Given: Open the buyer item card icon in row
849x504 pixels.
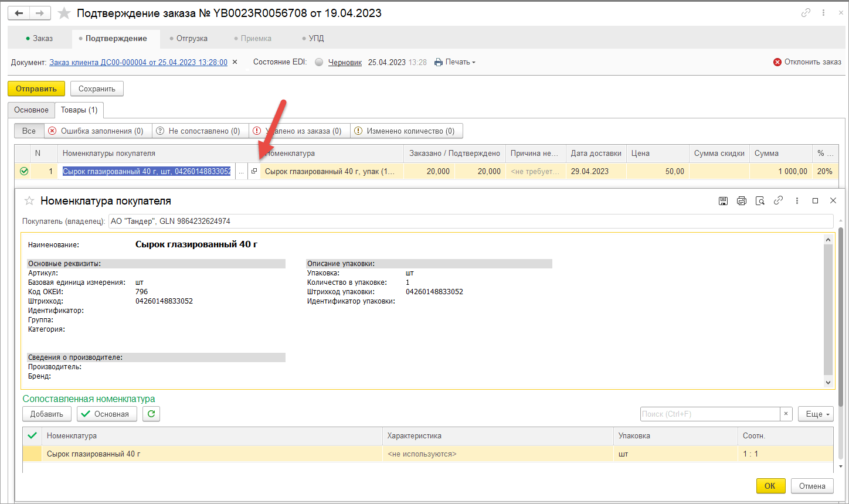Looking at the screenshot, I should 254,171.
